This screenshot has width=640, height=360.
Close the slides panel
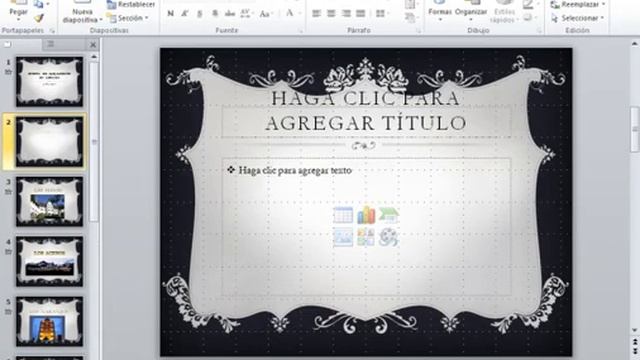(93, 44)
